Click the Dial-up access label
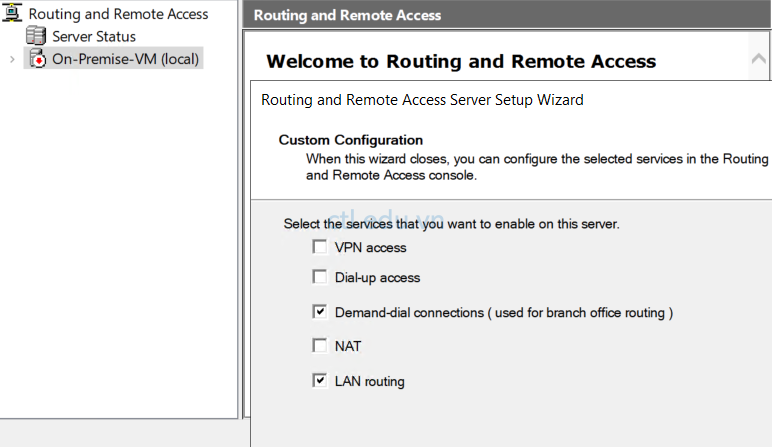Screen dimensions: 772x447 point(377,278)
